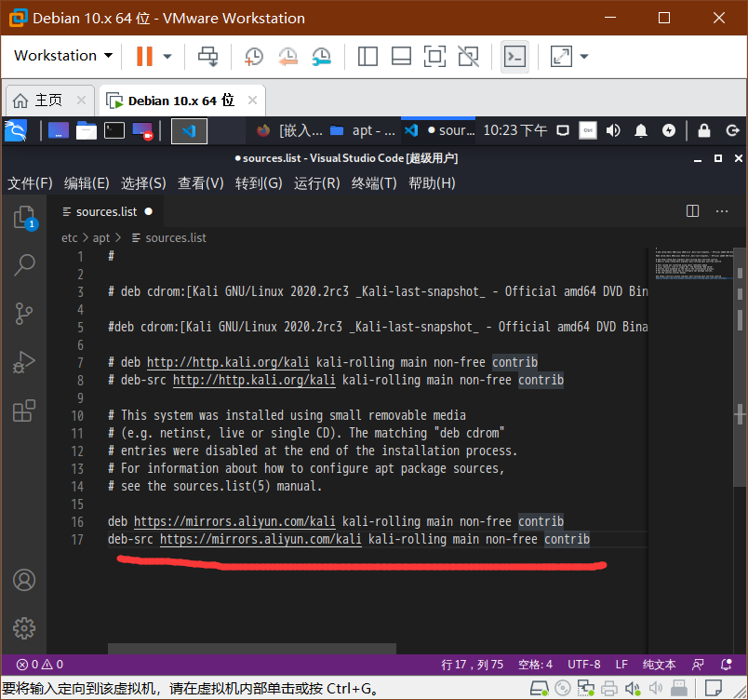Follow the http.kali.org link on line 7

(228, 362)
